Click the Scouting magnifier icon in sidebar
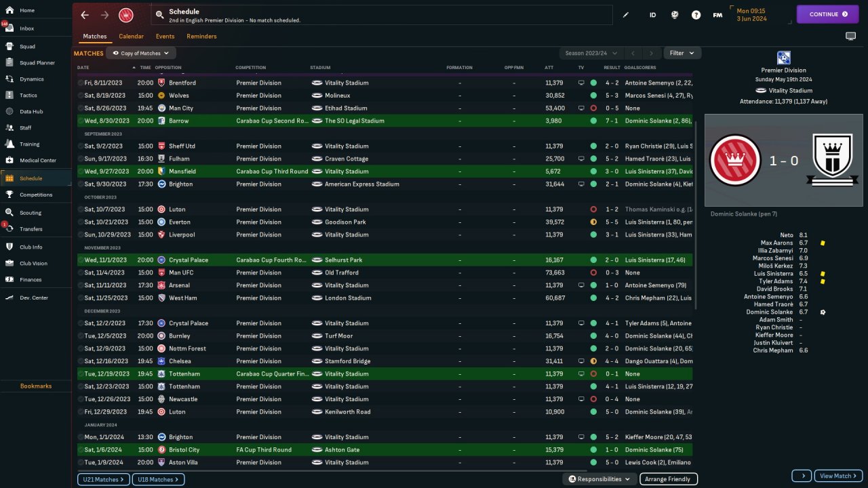Image resolution: width=868 pixels, height=488 pixels. [x=9, y=212]
